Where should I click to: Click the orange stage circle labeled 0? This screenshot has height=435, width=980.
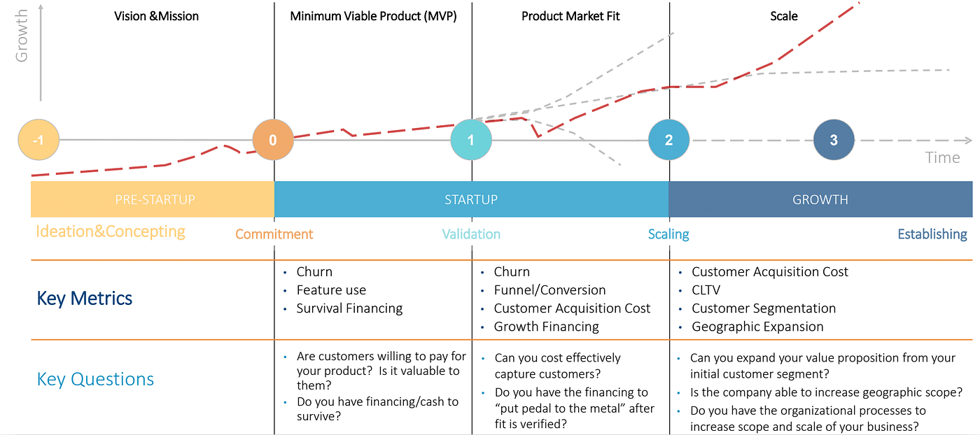coord(273,141)
